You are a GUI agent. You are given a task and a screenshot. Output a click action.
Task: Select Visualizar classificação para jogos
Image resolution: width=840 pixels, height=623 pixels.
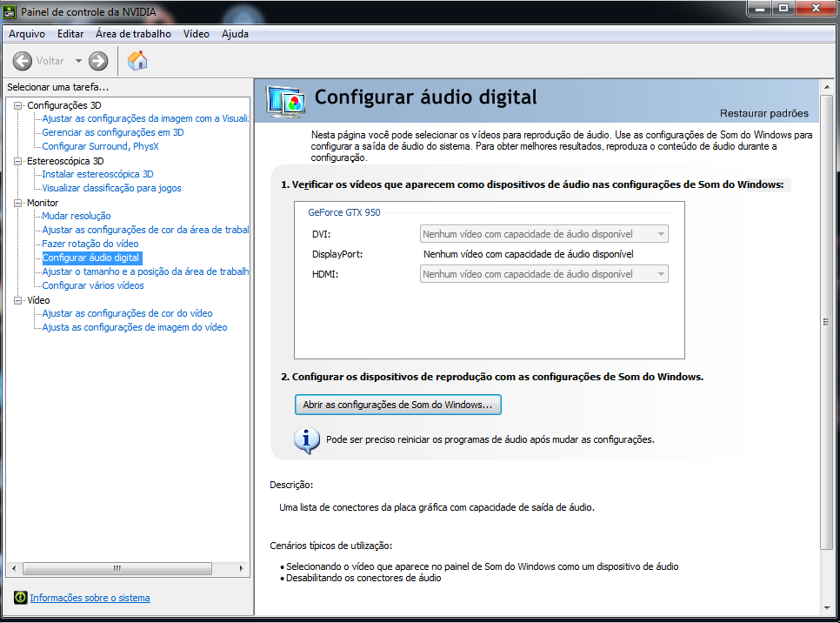(x=111, y=188)
